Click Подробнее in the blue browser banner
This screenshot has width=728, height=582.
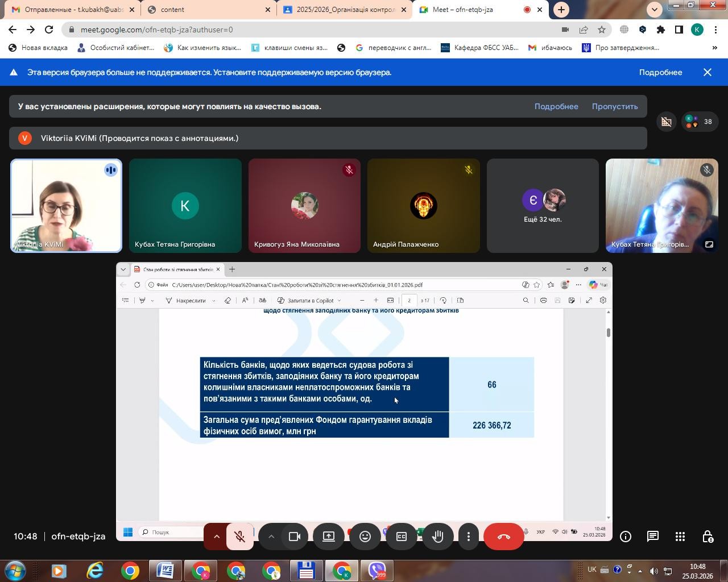point(660,72)
